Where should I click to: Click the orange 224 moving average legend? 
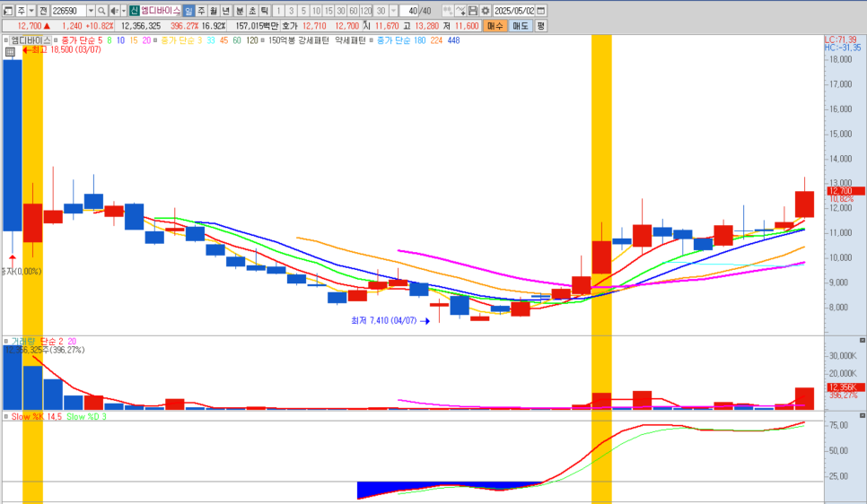(436, 40)
